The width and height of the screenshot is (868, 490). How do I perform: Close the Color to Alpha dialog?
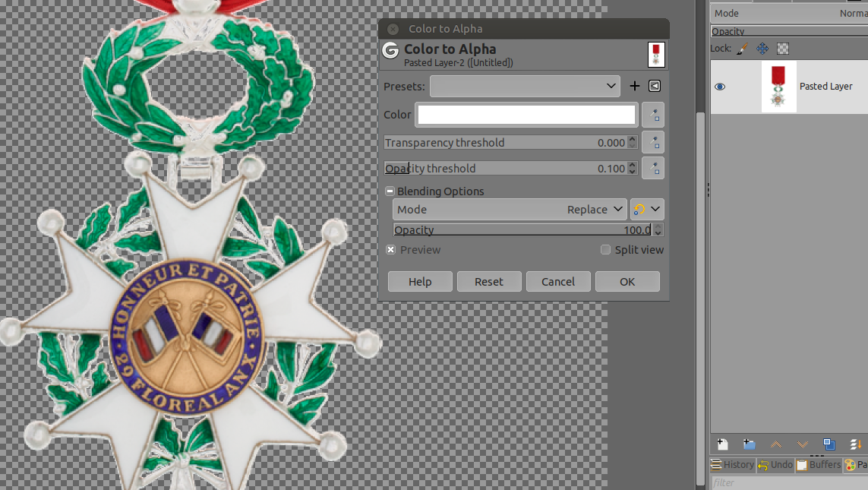[393, 29]
